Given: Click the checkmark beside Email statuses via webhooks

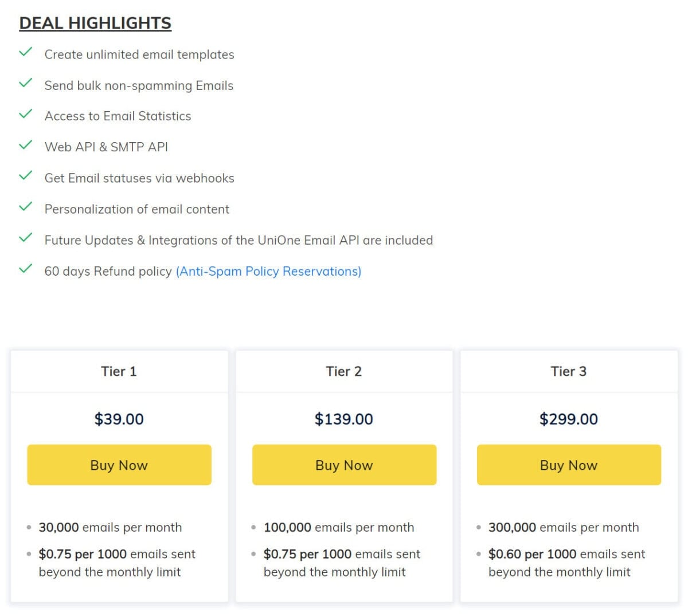Looking at the screenshot, I should coord(25,175).
